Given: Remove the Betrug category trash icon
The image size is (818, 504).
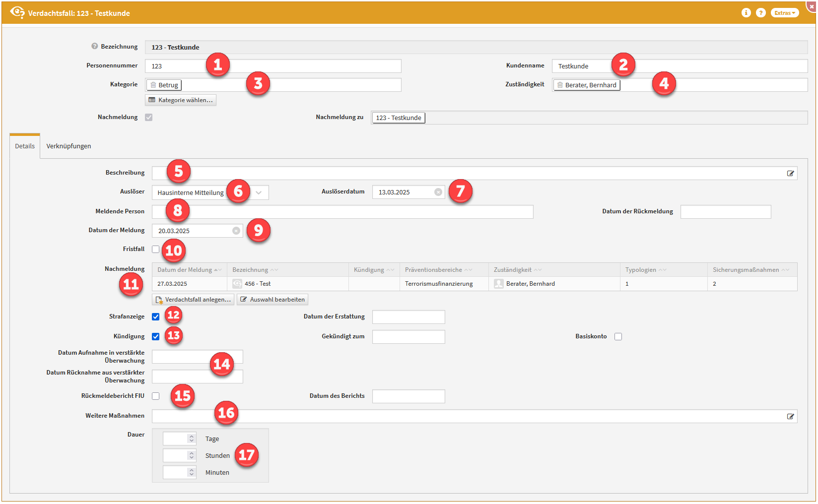Looking at the screenshot, I should 153,85.
